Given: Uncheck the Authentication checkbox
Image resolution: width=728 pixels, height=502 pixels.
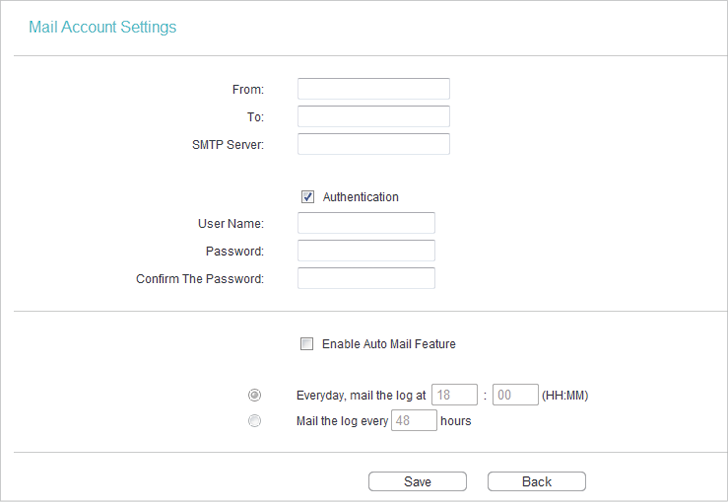Looking at the screenshot, I should [307, 197].
